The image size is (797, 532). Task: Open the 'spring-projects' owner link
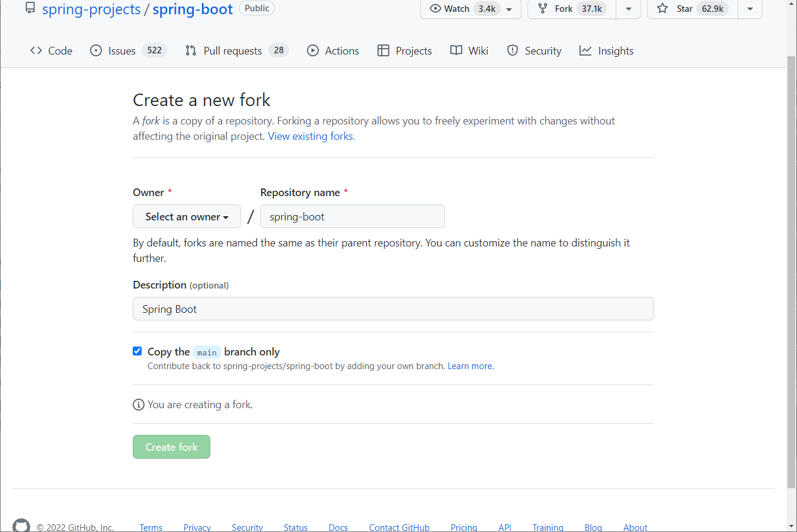(91, 9)
